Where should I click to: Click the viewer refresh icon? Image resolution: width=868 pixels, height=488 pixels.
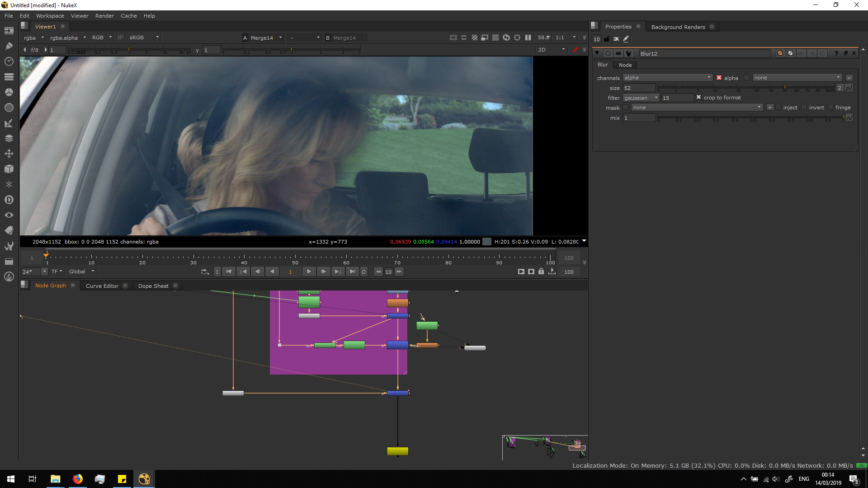coord(506,38)
